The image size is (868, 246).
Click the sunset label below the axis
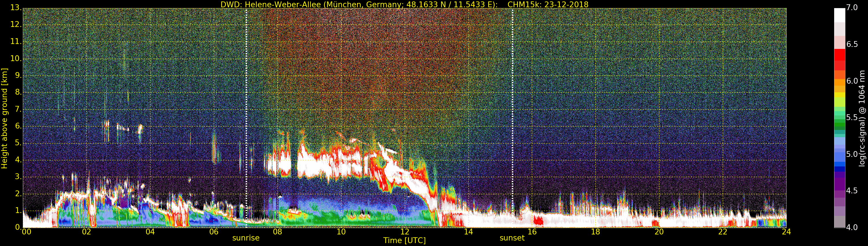pos(512,238)
